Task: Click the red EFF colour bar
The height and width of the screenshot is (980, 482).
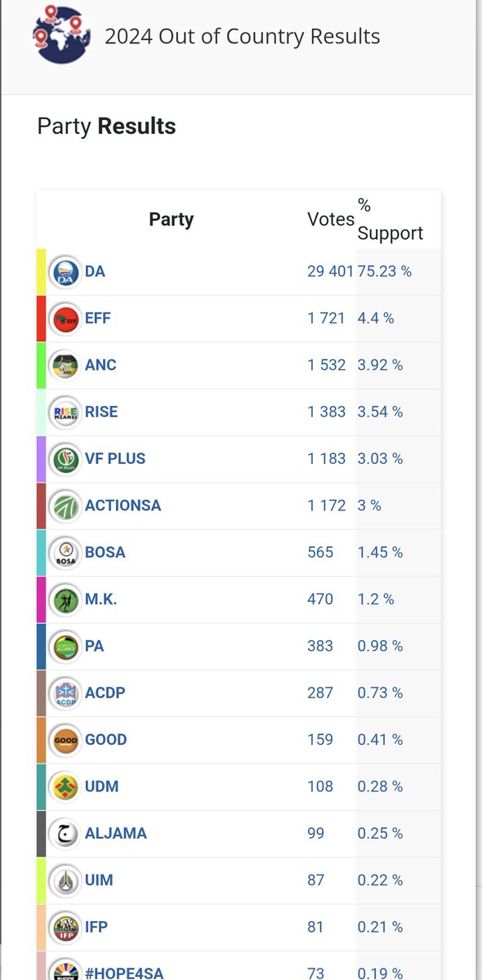Action: tap(42, 318)
